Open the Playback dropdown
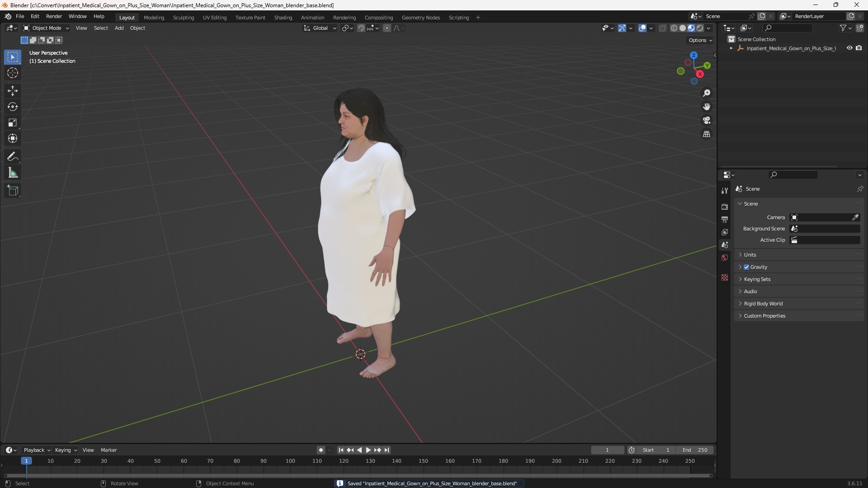Viewport: 868px width, 488px height. click(37, 450)
